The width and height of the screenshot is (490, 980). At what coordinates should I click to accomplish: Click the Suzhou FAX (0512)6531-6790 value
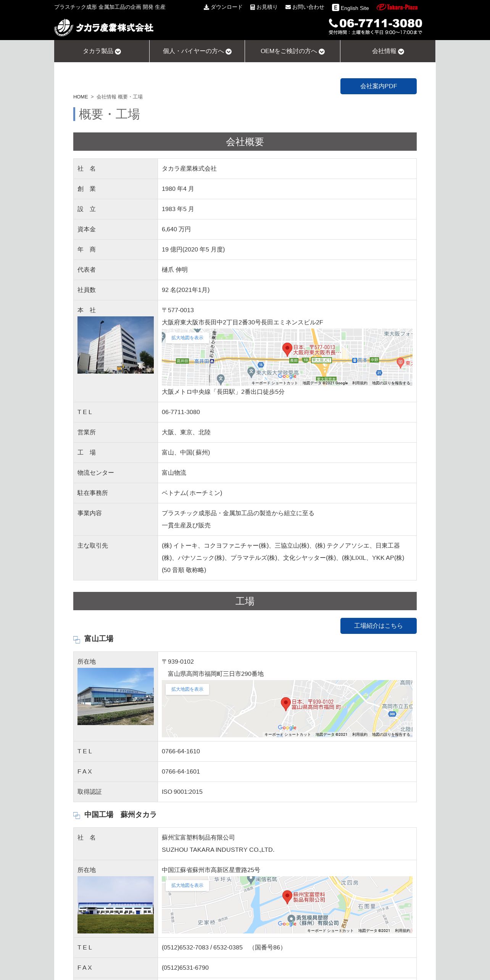pos(185,968)
